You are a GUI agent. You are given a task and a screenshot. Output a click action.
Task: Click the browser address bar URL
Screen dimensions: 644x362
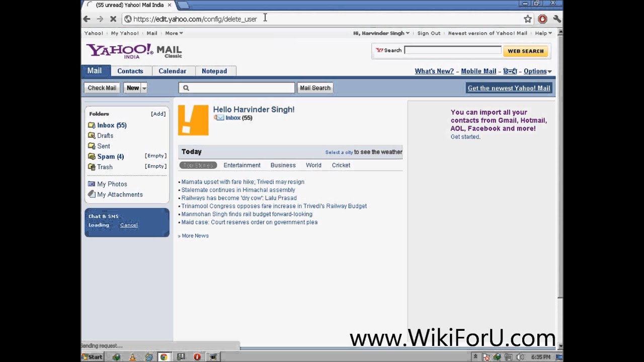point(195,19)
